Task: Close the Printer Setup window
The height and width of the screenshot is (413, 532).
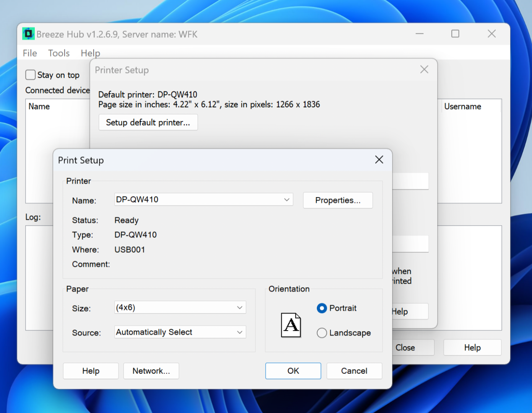Action: coord(424,70)
